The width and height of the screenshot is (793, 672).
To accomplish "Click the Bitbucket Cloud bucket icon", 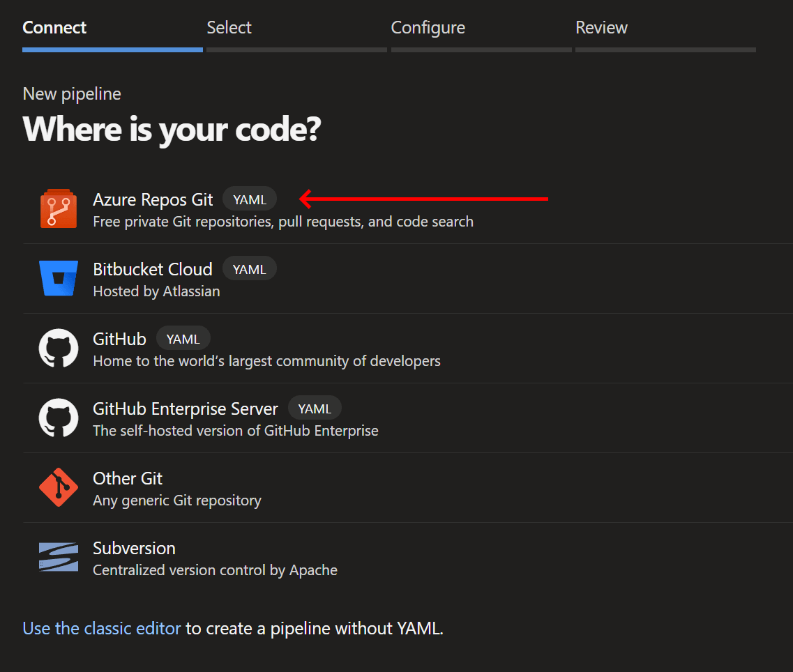I will coord(58,278).
